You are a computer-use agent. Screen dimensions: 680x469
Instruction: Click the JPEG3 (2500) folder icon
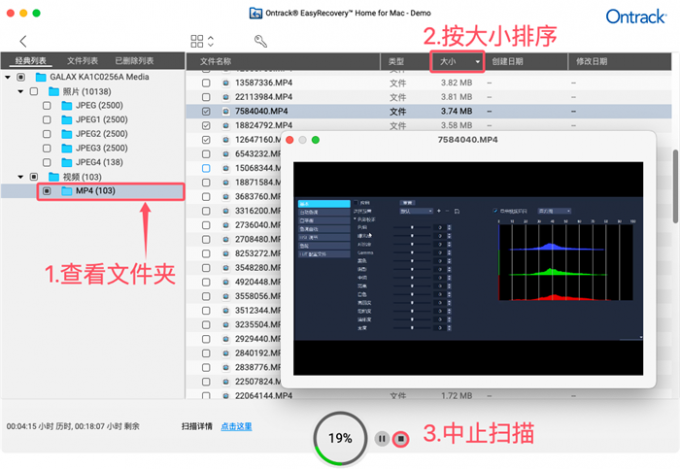tap(67, 148)
